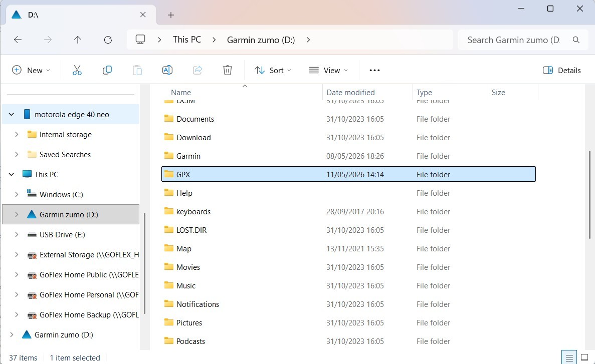This screenshot has width=595, height=364.
Task: Click the computer icon in address bar
Action: (140, 40)
